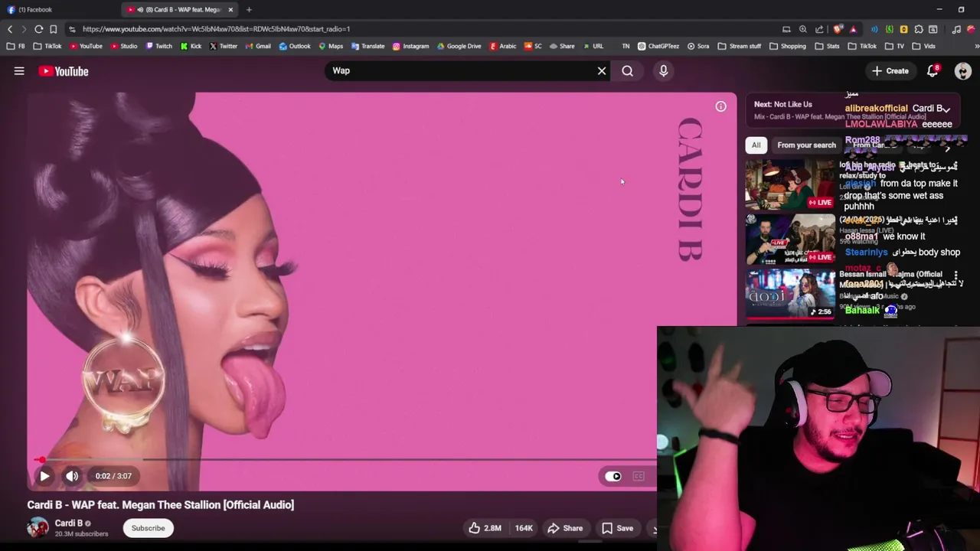Screen dimensions: 980x551
Task: Switch to the Facebook browser tab
Action: tap(60, 9)
